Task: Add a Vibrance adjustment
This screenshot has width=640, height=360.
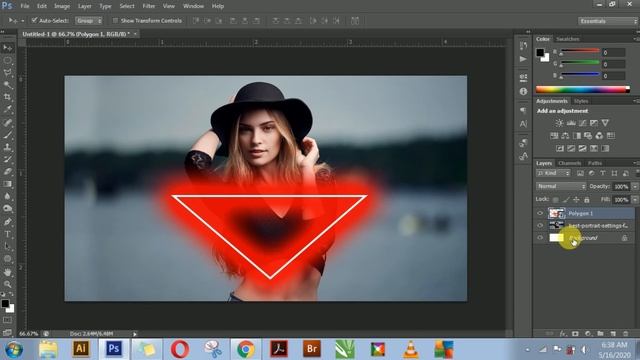Action: click(605, 123)
